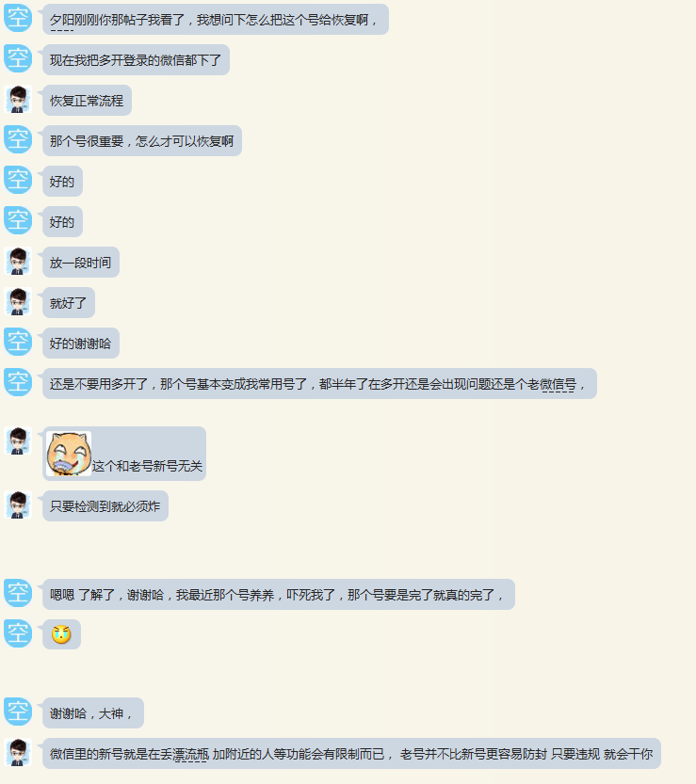The image size is (696, 784).
Task: Click the 空 avatar next to '现在我把多开登录的微信都下了'
Action: 18,58
